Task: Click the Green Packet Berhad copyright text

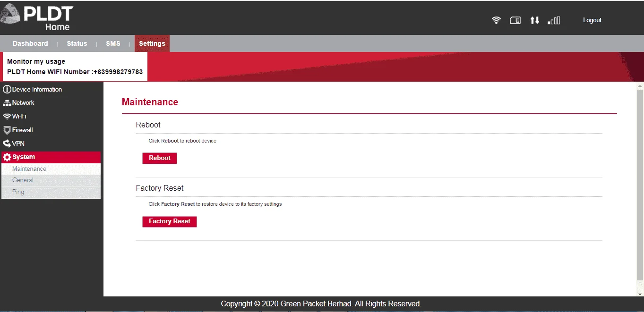Action: point(321,304)
